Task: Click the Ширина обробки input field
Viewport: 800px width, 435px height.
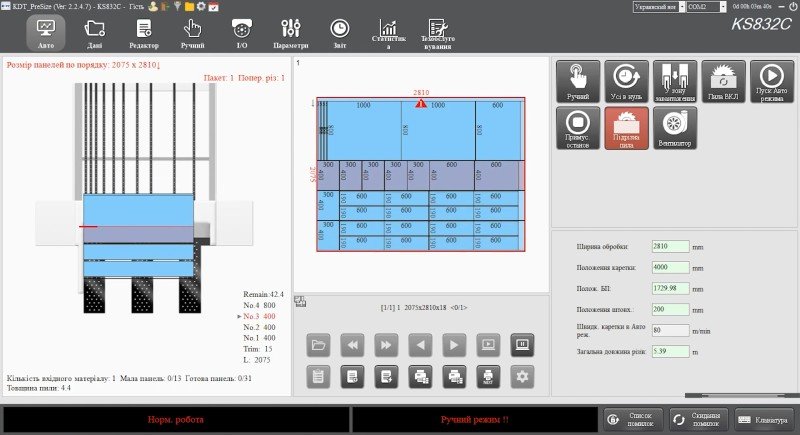Action: pyautogui.click(x=670, y=246)
